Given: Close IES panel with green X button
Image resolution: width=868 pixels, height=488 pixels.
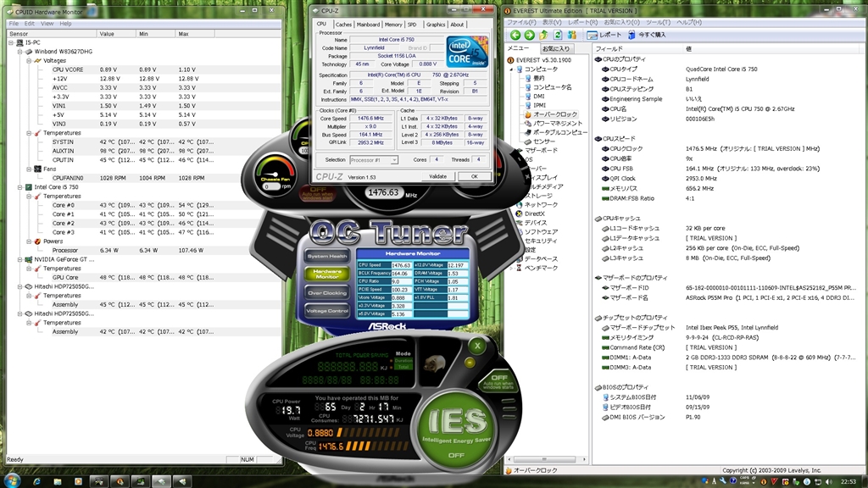Looking at the screenshot, I should (478, 346).
